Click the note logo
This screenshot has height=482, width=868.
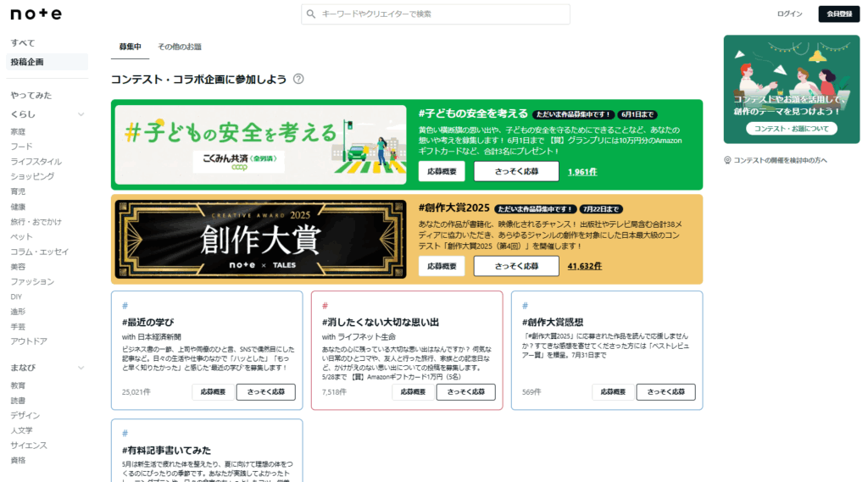pyautogui.click(x=36, y=14)
